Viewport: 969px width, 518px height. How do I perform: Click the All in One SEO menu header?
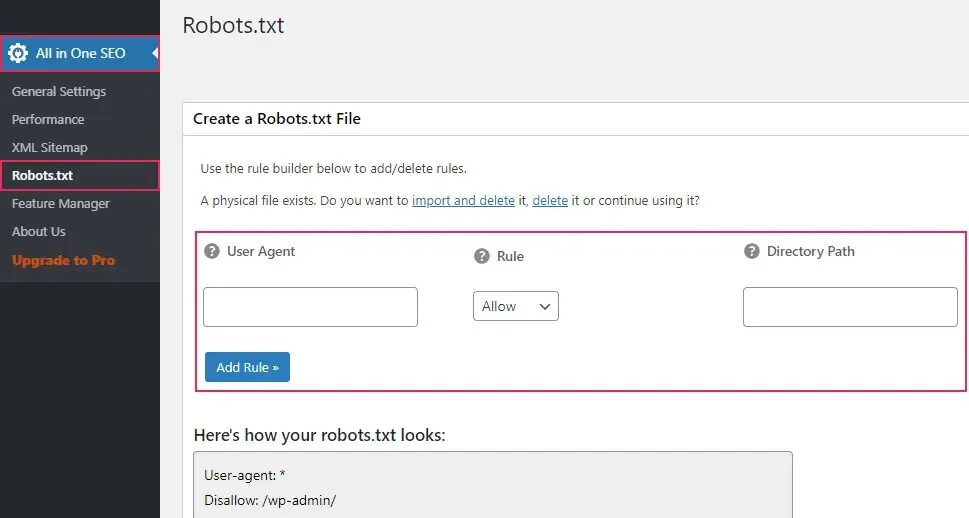(80, 53)
